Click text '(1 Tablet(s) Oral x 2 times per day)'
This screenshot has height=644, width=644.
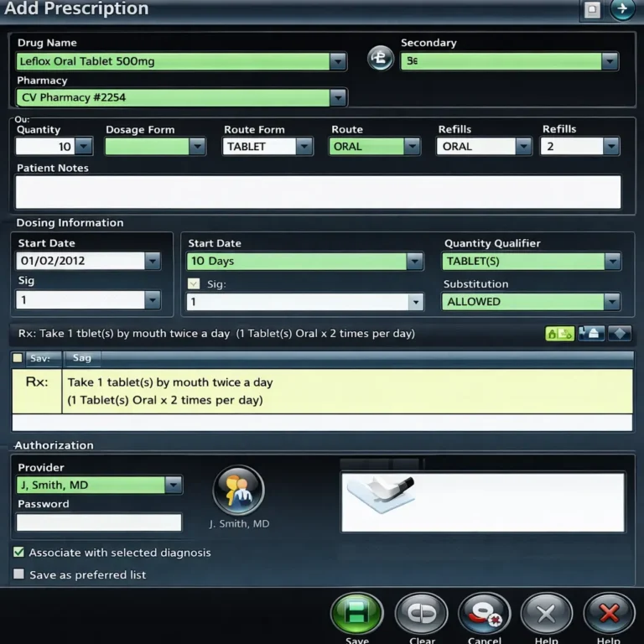[x=164, y=400]
